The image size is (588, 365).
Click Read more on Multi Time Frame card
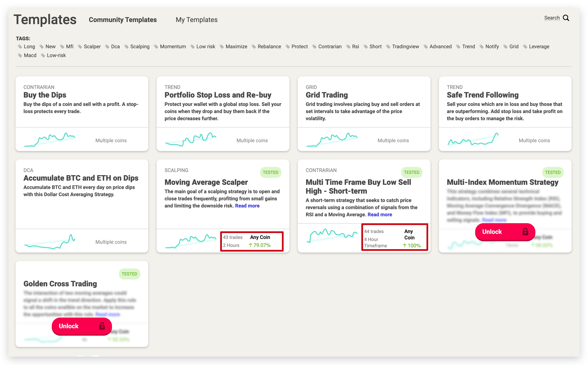point(380,214)
